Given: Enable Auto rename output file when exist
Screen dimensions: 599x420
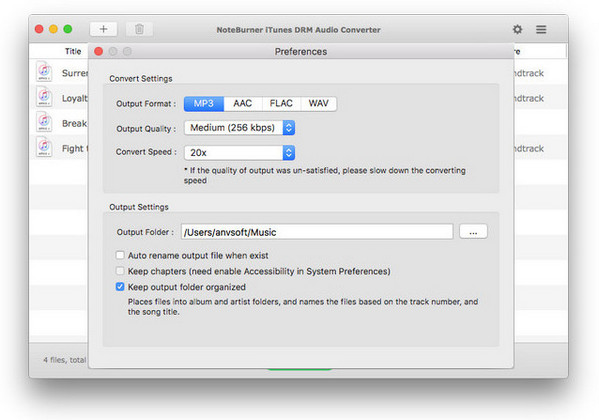Looking at the screenshot, I should 120,255.
